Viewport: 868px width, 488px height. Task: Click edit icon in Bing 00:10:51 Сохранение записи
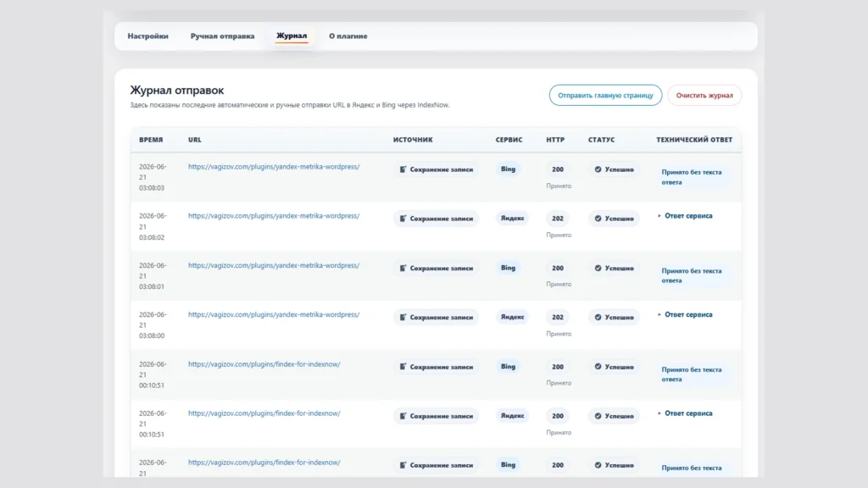point(403,367)
